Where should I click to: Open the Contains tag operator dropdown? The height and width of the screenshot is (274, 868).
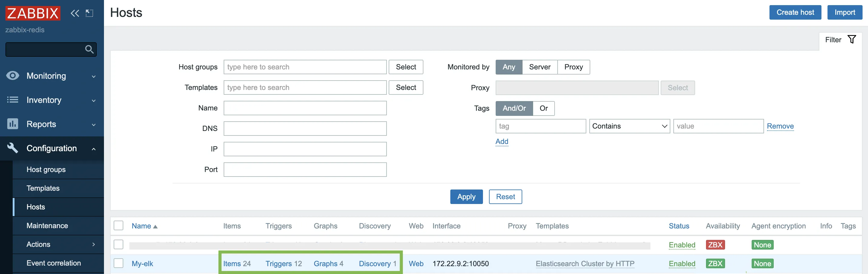[x=629, y=126]
